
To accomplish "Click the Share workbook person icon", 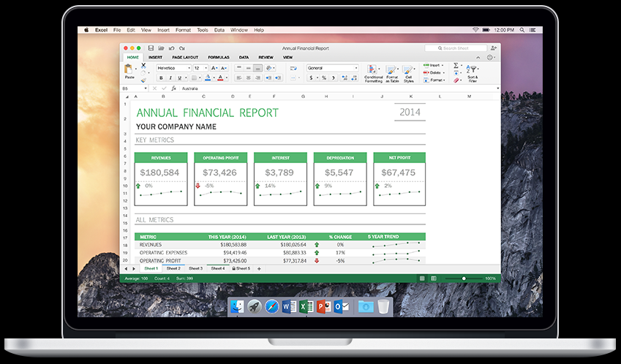I will tap(494, 48).
